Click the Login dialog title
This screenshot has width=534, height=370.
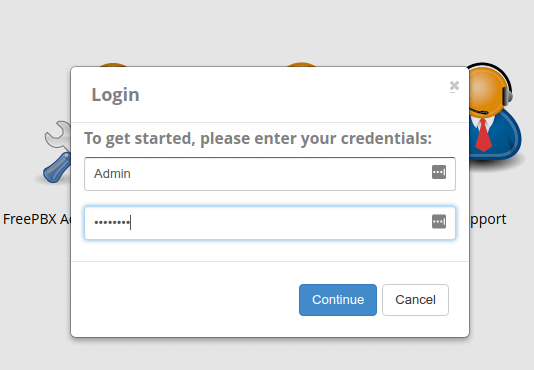115,94
